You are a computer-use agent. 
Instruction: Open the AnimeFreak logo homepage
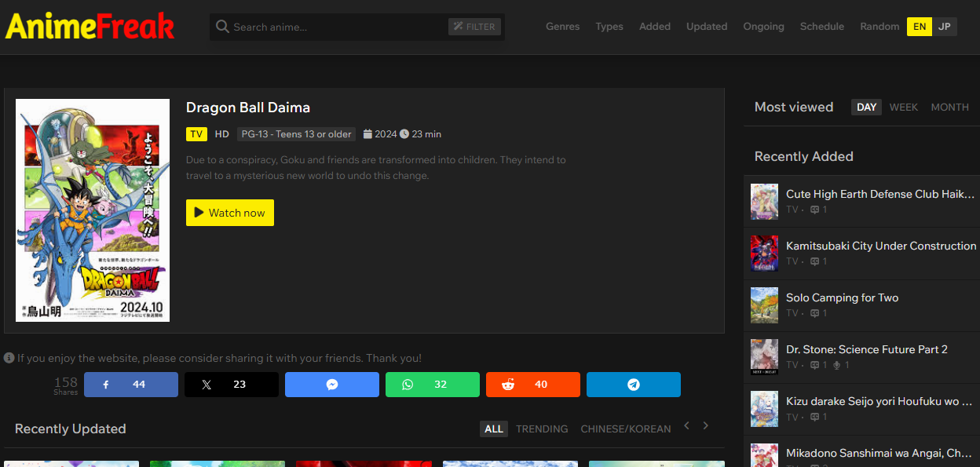[x=90, y=27]
